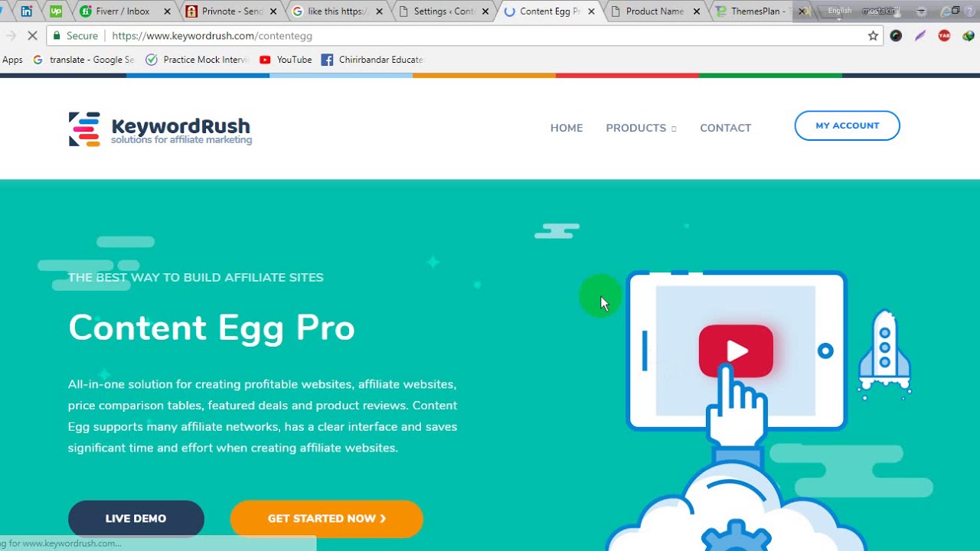Click the MY ACCOUNT button
The width and height of the screenshot is (980, 551).
click(847, 126)
